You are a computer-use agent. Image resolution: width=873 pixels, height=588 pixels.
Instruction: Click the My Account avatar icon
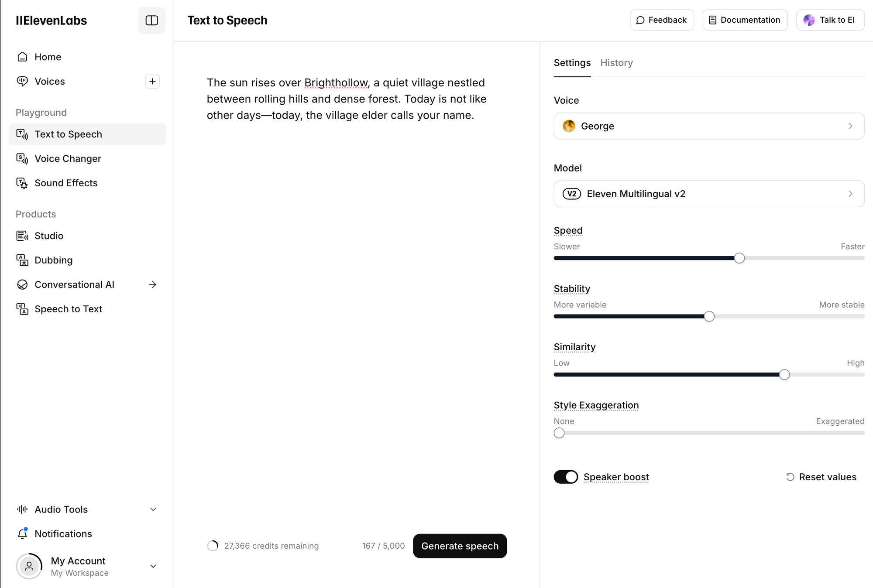[29, 566]
